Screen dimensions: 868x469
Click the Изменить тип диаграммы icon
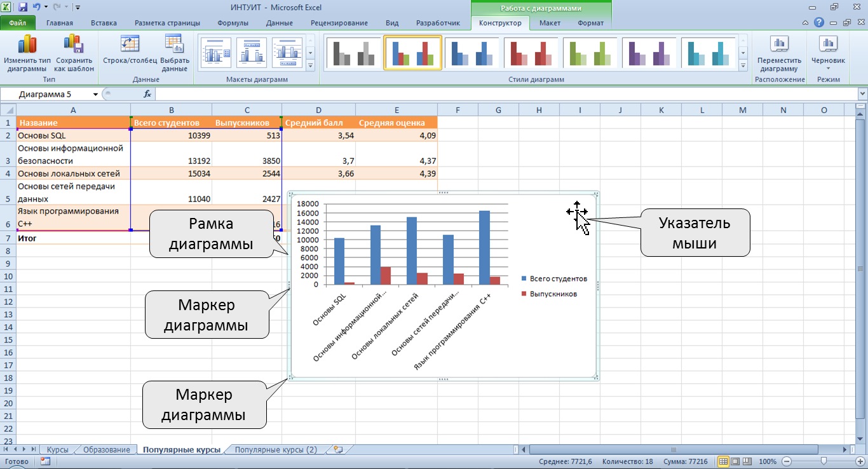[27, 44]
